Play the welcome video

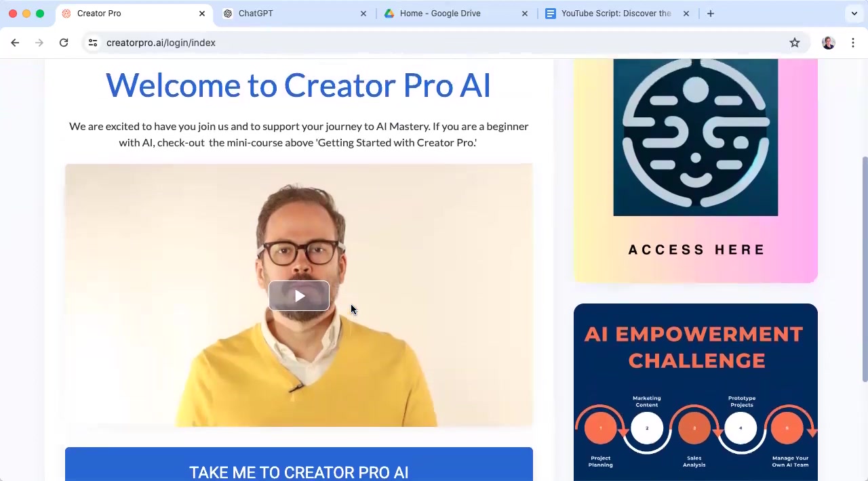pos(299,296)
